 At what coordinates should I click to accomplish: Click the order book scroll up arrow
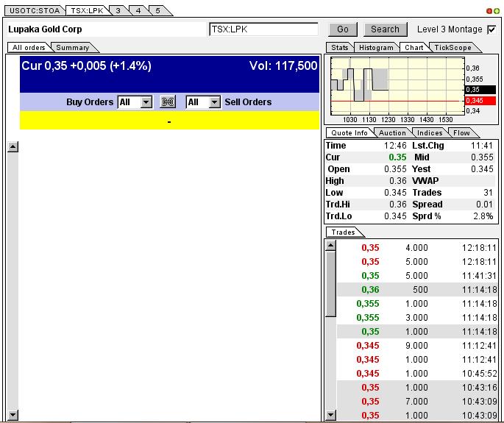click(x=13, y=147)
